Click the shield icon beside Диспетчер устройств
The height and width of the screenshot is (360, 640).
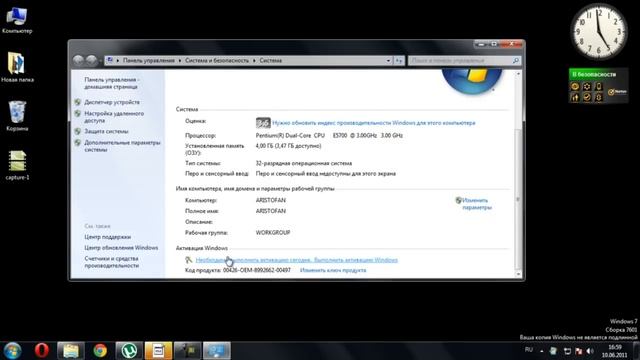[78, 102]
